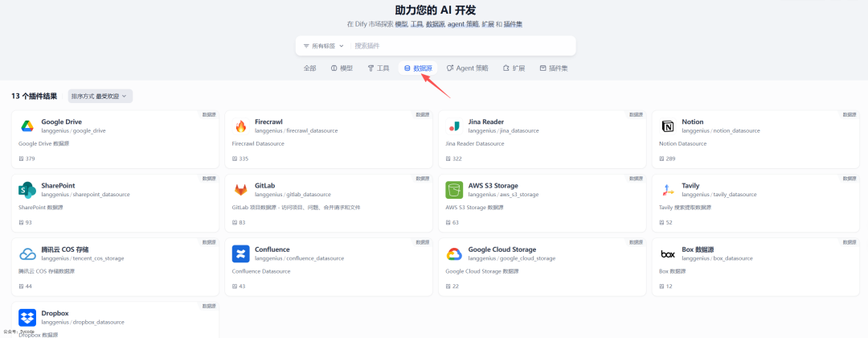Click the 工具 link in the subtitle

(x=417, y=24)
